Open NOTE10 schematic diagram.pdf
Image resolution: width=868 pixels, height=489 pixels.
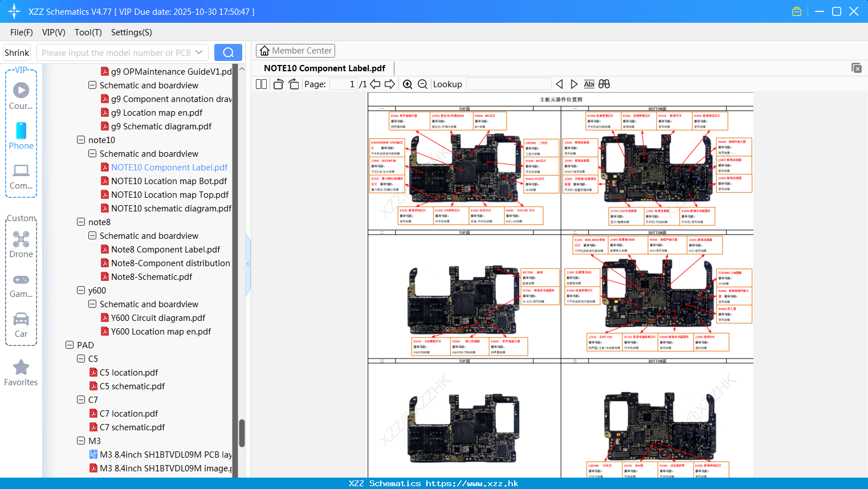[x=171, y=209]
